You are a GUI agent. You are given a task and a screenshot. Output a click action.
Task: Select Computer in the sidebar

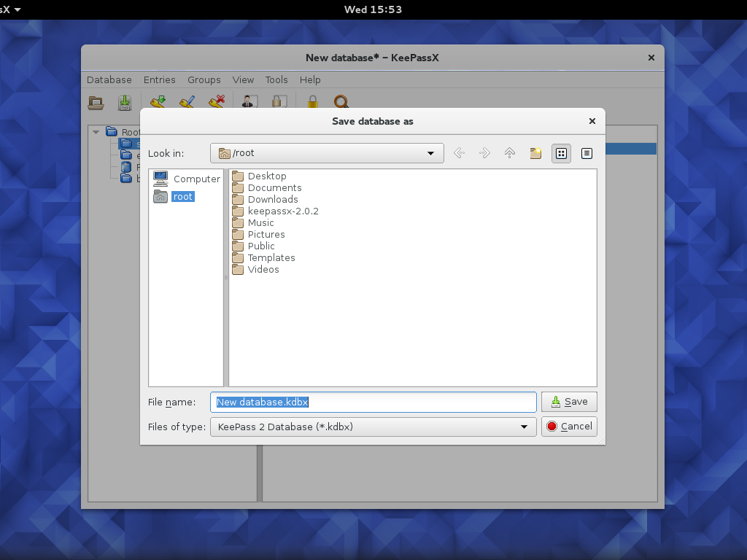click(187, 179)
